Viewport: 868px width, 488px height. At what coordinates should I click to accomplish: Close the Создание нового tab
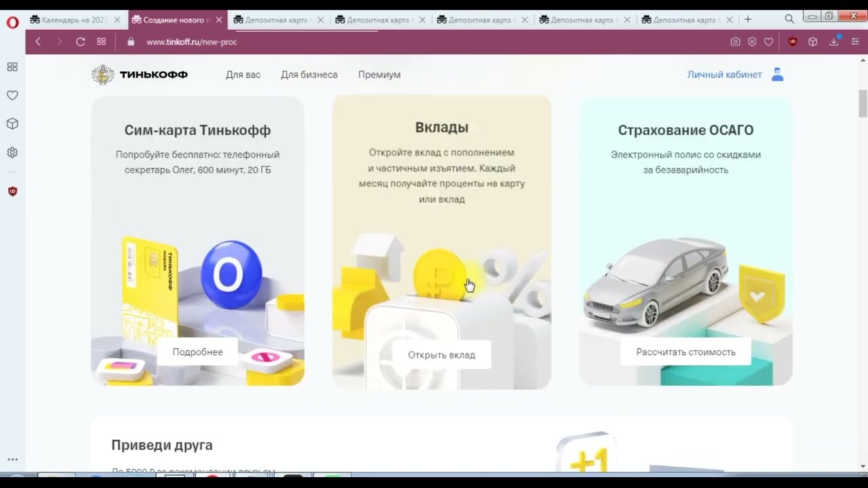218,20
